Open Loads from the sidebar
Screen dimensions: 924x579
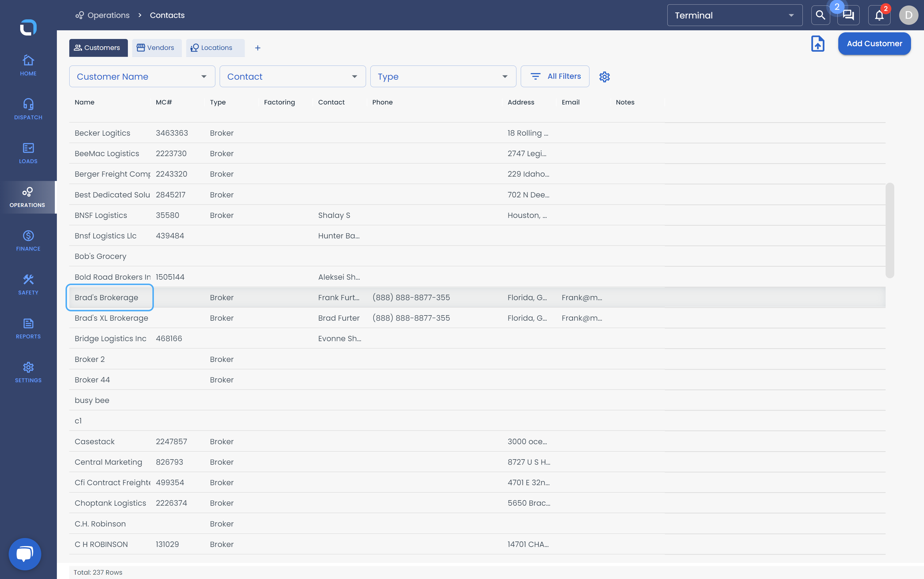pyautogui.click(x=28, y=153)
